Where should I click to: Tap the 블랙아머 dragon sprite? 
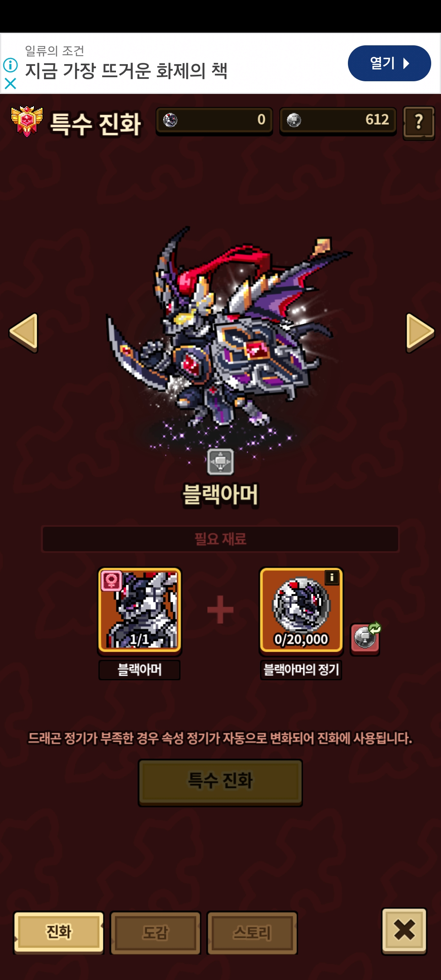(223, 331)
